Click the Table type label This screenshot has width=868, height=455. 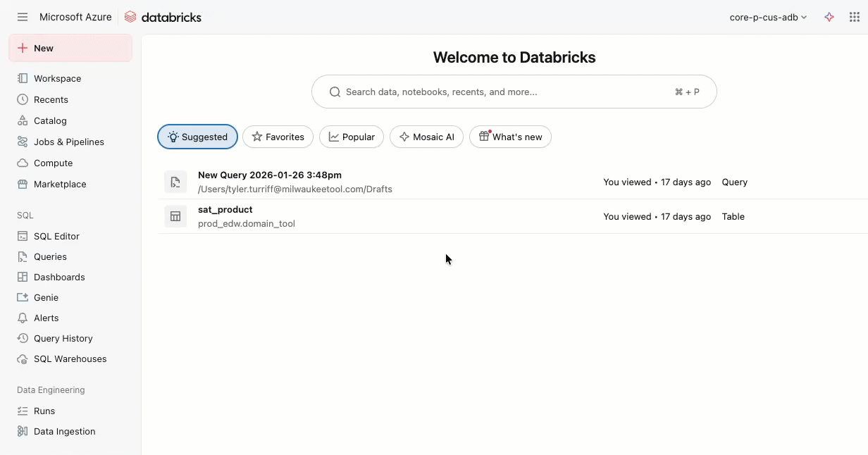[x=733, y=216]
